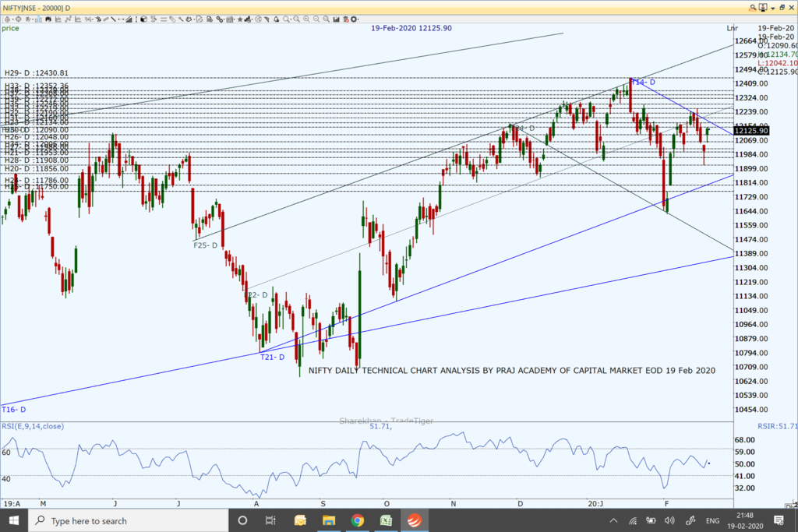Expand the title bar down-arrow menu
The image size is (798, 532).
[x=772, y=8]
